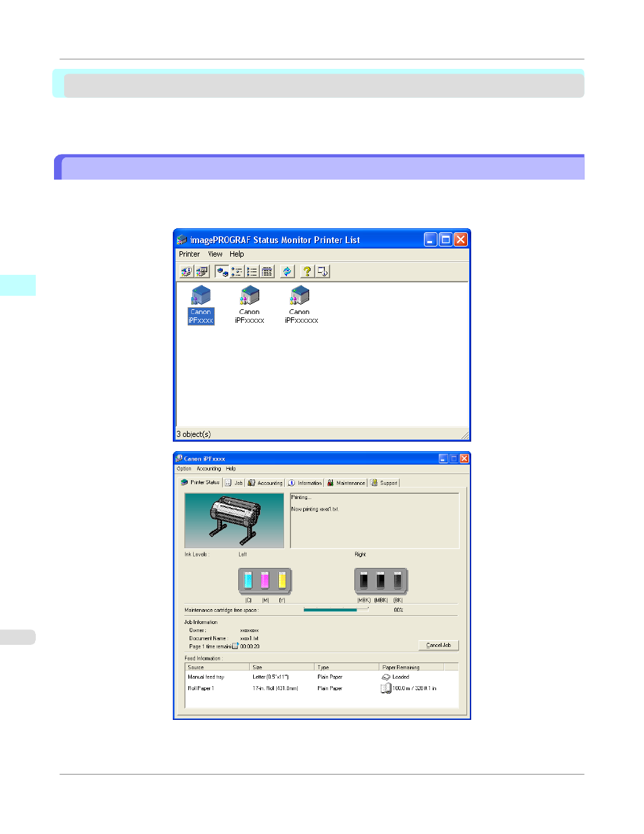This screenshot has height=834, width=644.
Task: Click the first toolbar icon in Printer List
Action: 187,271
